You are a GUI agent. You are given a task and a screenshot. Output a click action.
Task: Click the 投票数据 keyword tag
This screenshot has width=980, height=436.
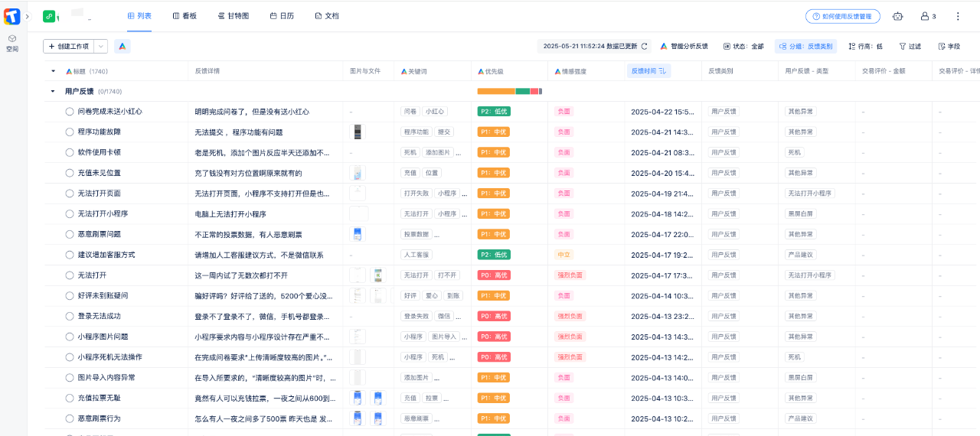click(416, 234)
